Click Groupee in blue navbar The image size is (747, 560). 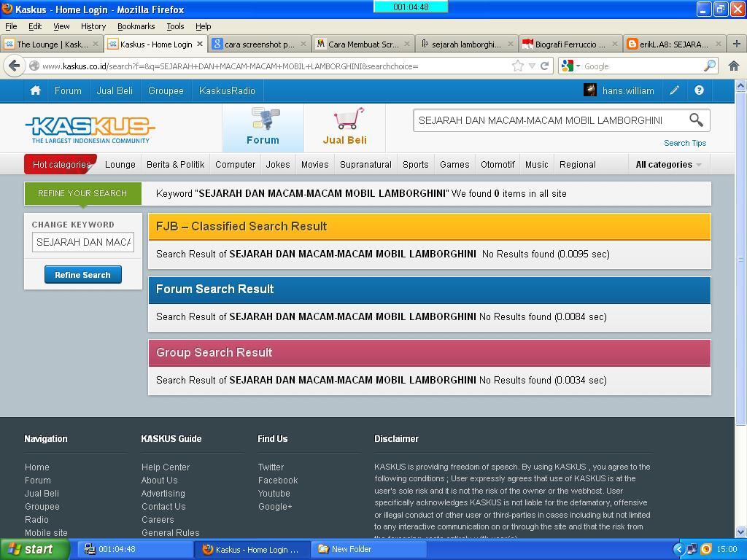click(x=166, y=90)
